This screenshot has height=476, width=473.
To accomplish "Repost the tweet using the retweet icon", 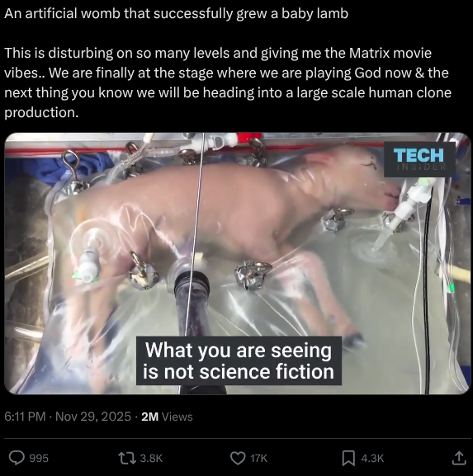I will [127, 458].
